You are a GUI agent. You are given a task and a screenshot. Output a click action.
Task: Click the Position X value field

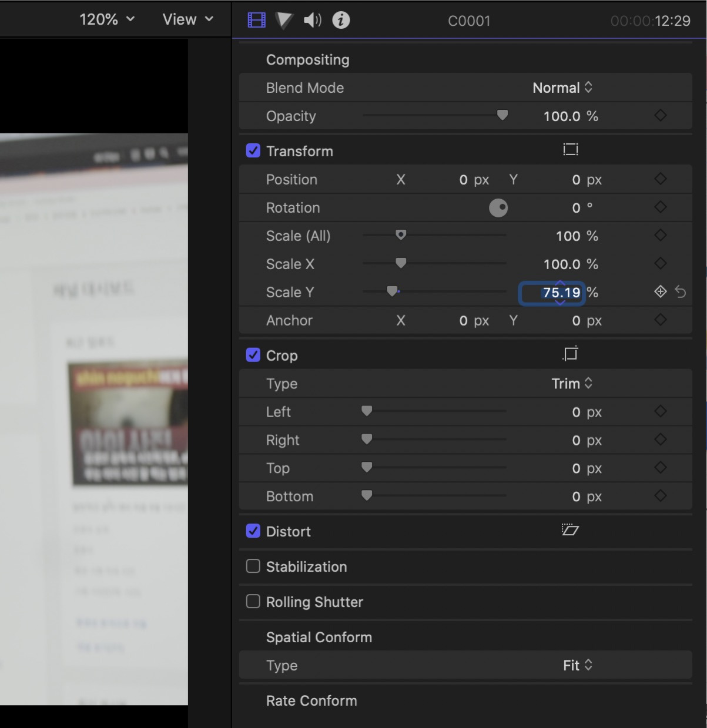pos(464,180)
